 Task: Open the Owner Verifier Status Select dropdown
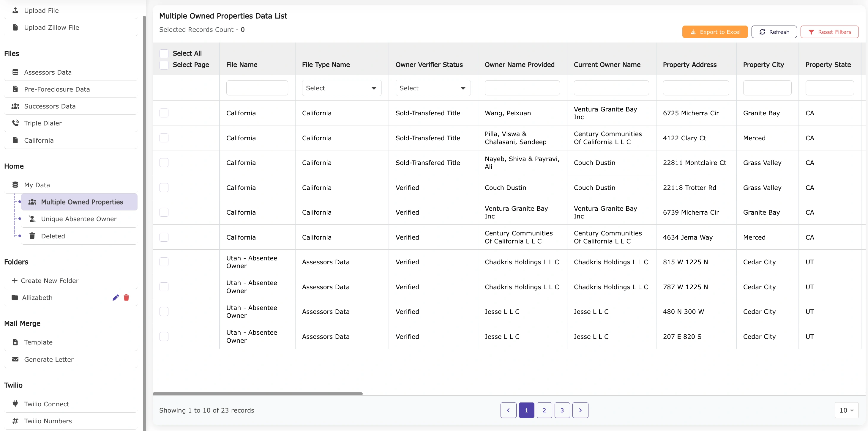tap(433, 88)
